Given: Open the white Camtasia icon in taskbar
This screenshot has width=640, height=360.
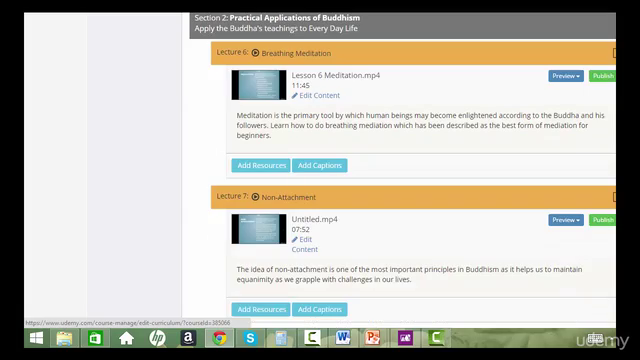Looking at the screenshot, I should coord(312,338).
